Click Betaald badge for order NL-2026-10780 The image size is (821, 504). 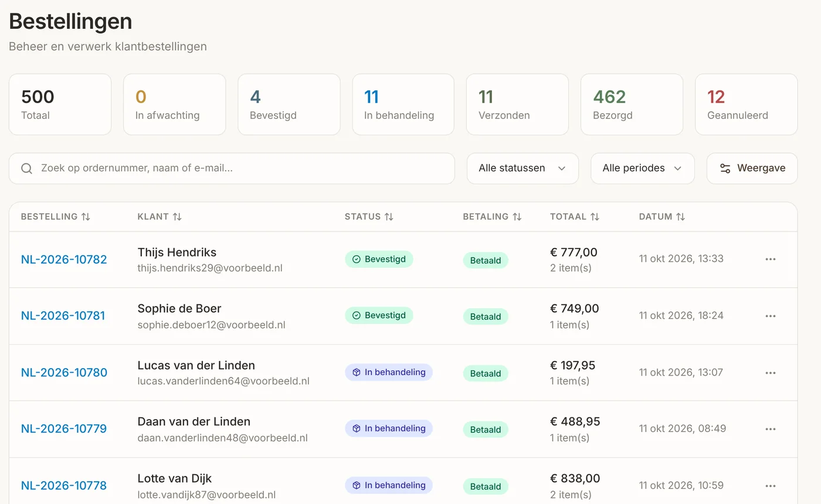(x=486, y=373)
